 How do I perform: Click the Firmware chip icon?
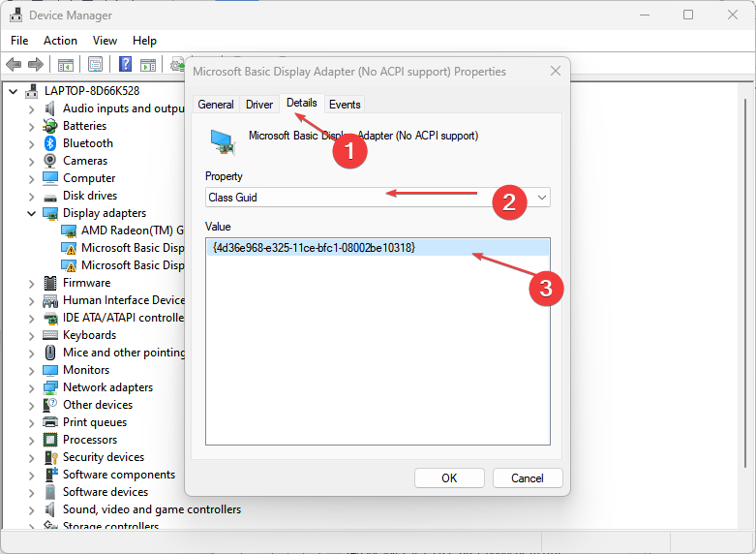50,283
